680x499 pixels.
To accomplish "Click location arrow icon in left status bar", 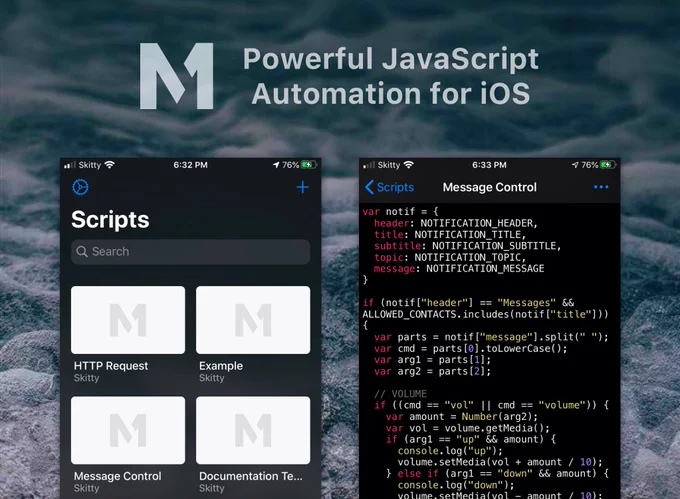I will coord(276,165).
